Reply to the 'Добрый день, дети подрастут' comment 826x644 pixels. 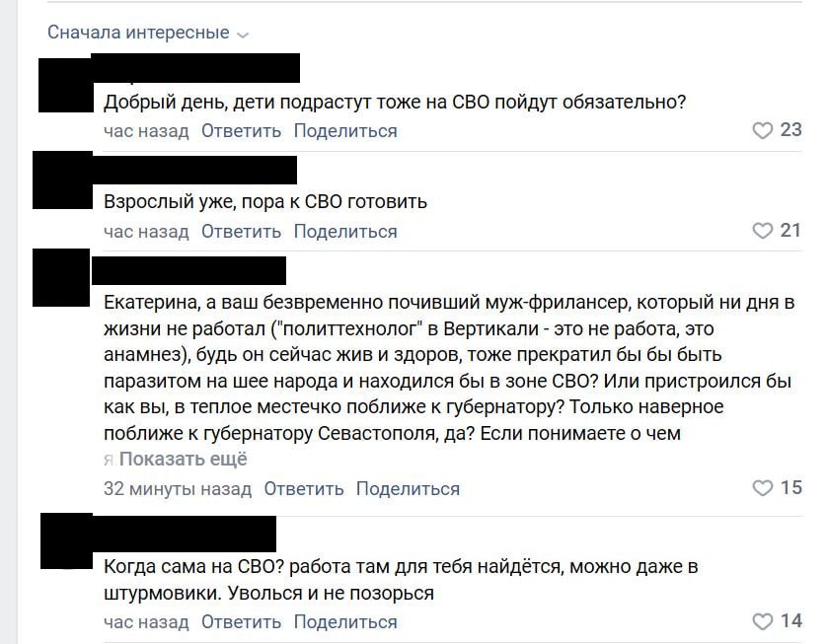click(241, 131)
